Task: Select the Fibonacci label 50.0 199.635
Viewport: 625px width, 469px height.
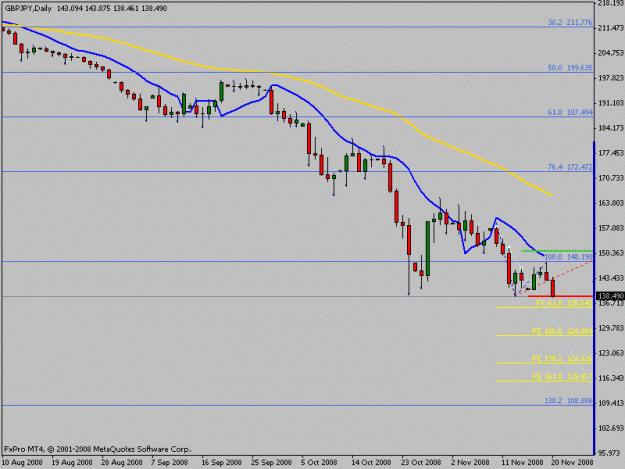Action: pyautogui.click(x=570, y=68)
